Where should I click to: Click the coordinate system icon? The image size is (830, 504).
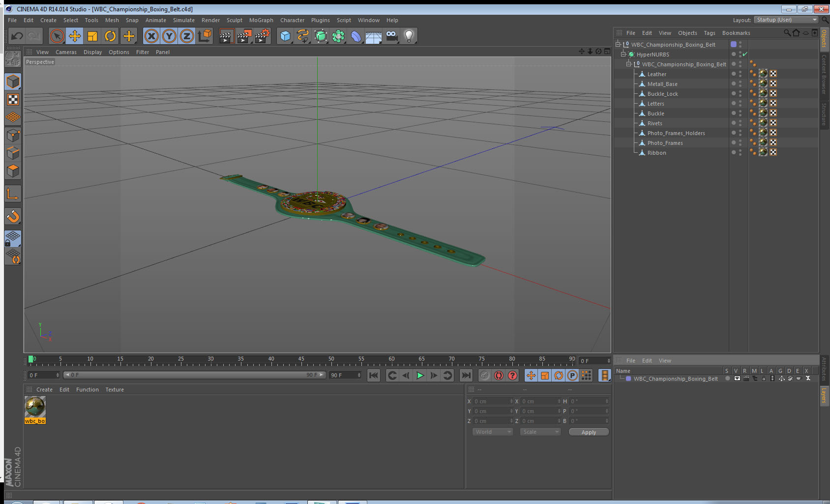click(205, 36)
